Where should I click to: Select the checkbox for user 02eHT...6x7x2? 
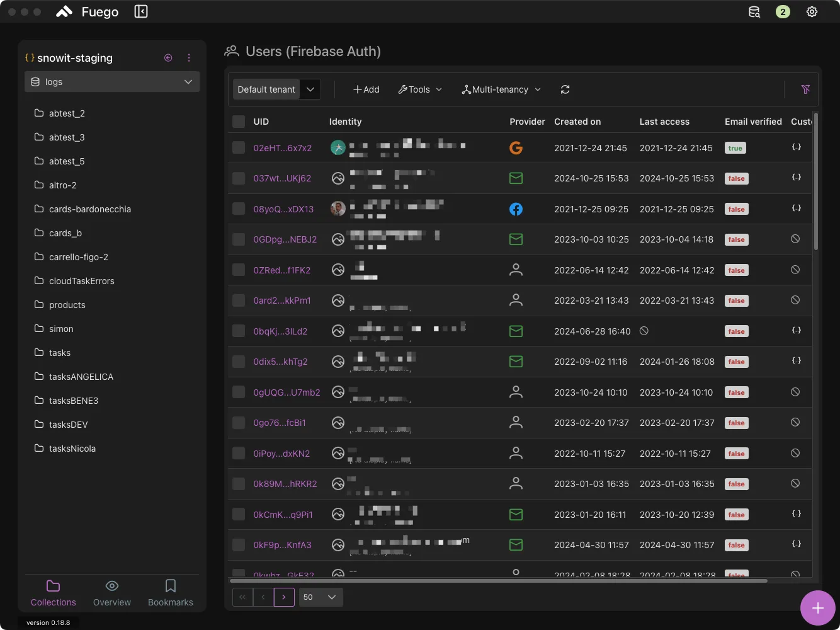pyautogui.click(x=239, y=147)
